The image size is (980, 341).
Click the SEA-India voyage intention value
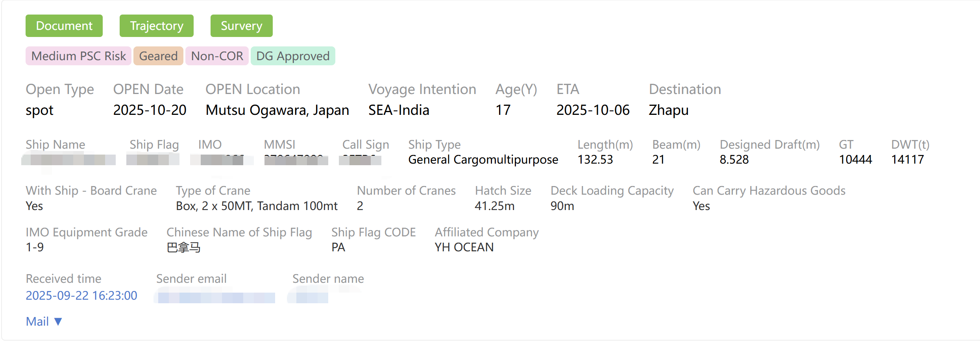(x=398, y=110)
